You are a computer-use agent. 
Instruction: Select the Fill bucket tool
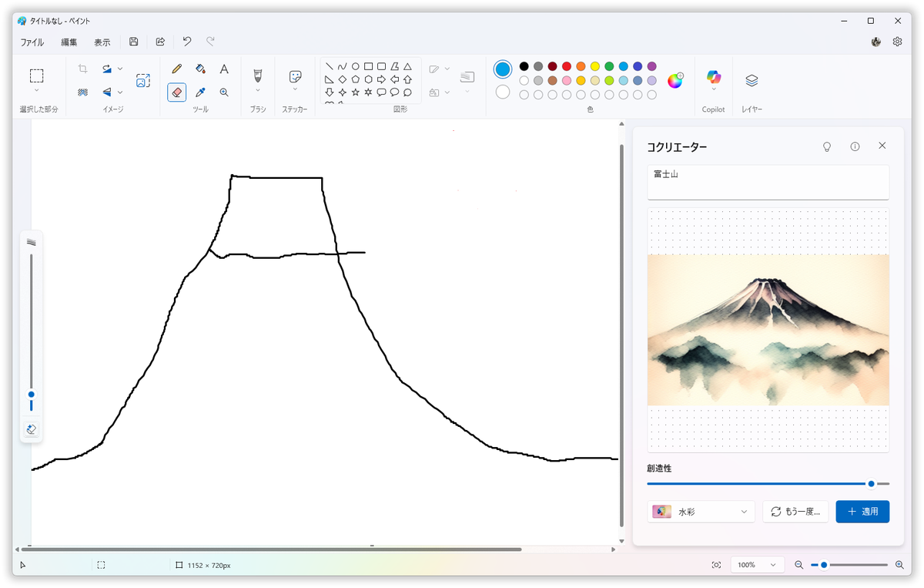pos(200,69)
